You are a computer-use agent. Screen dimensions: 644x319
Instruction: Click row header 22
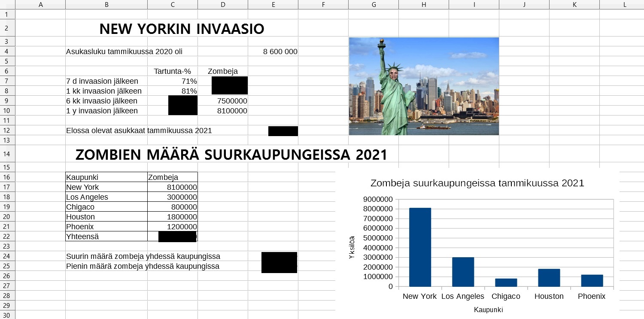click(x=7, y=237)
